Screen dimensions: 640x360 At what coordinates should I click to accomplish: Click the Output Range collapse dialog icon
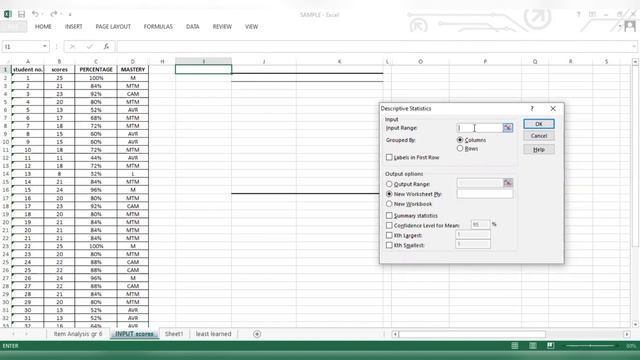[x=507, y=183]
